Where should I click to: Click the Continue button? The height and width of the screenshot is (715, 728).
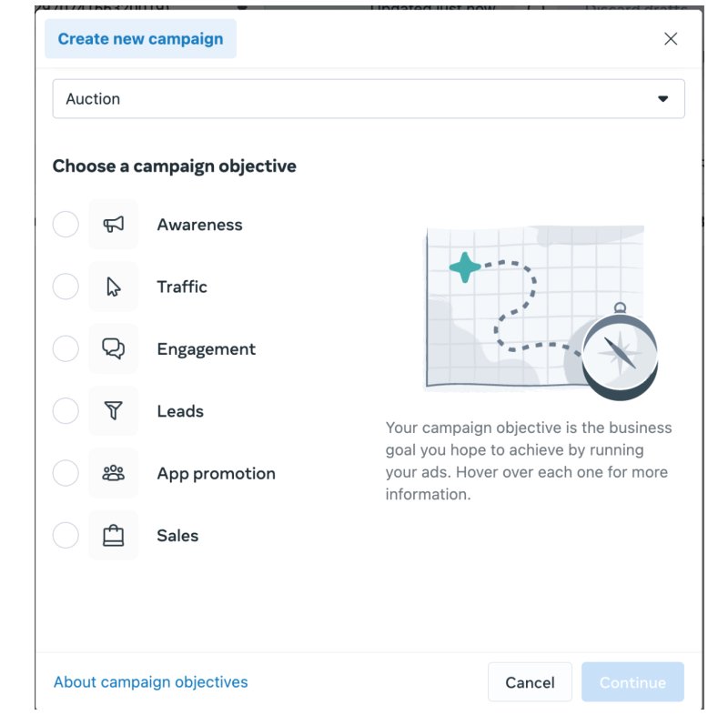[632, 682]
